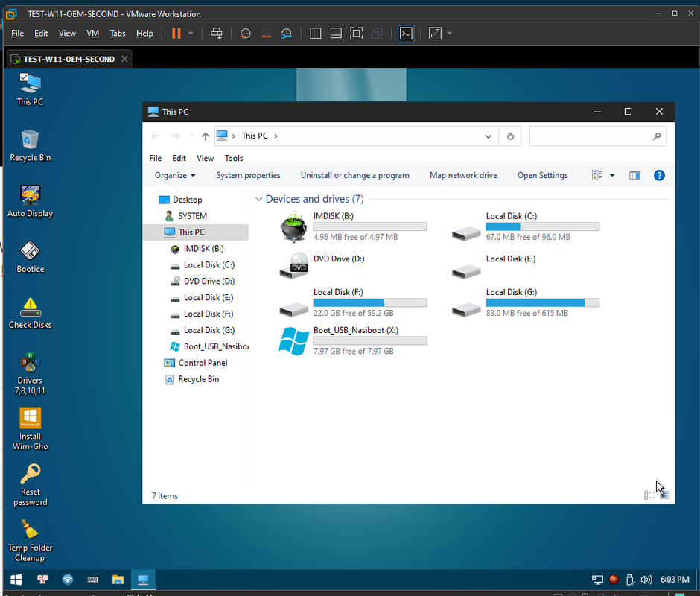The width and height of the screenshot is (700, 596).
Task: Enter VMware full screen mode
Action: point(356,34)
